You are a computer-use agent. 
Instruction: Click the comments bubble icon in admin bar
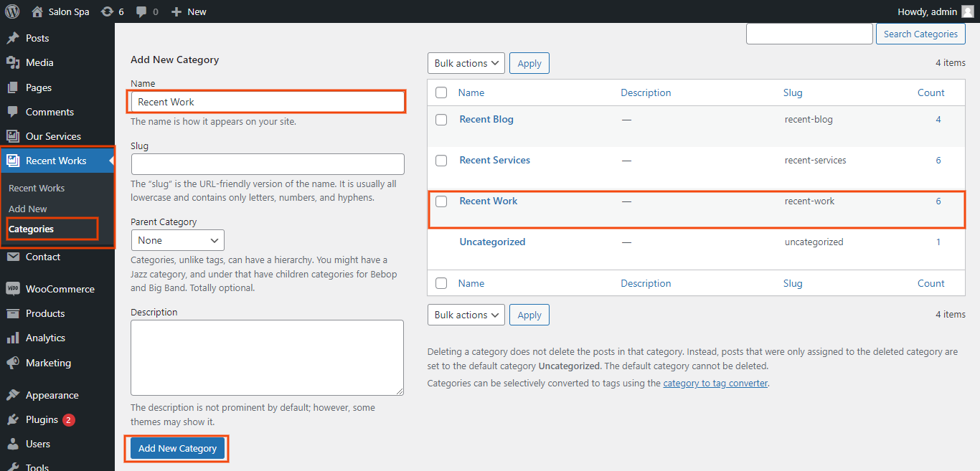click(141, 11)
